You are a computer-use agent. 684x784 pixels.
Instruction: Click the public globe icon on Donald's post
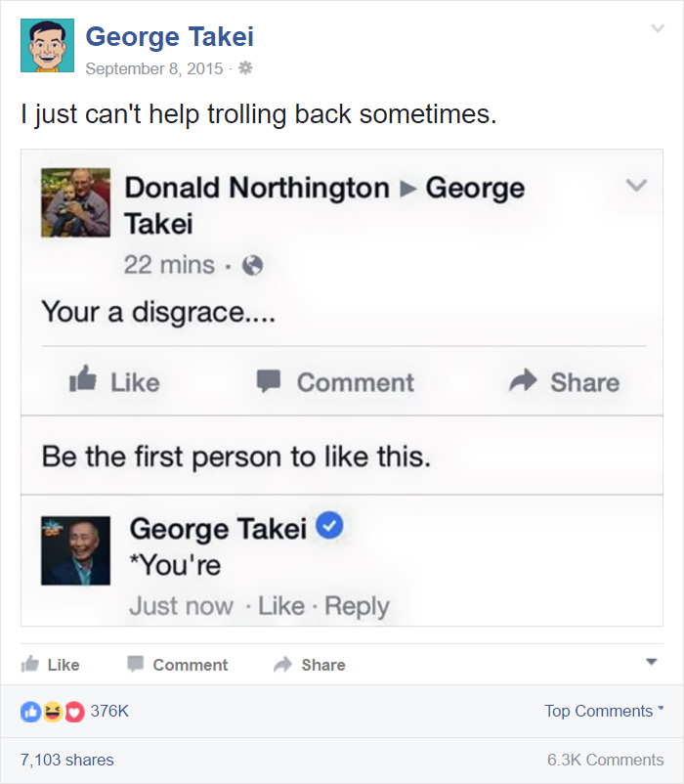[252, 264]
